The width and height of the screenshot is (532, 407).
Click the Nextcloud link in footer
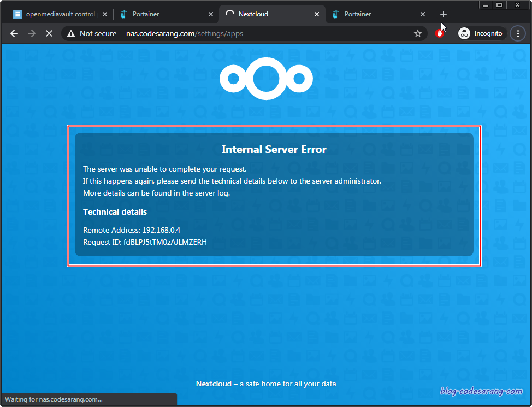click(x=214, y=384)
